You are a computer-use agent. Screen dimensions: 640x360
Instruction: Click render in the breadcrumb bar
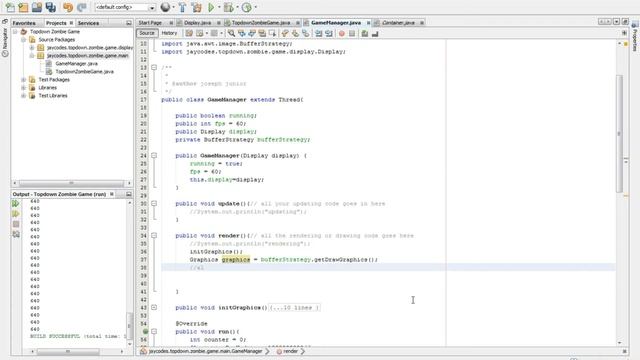point(290,351)
